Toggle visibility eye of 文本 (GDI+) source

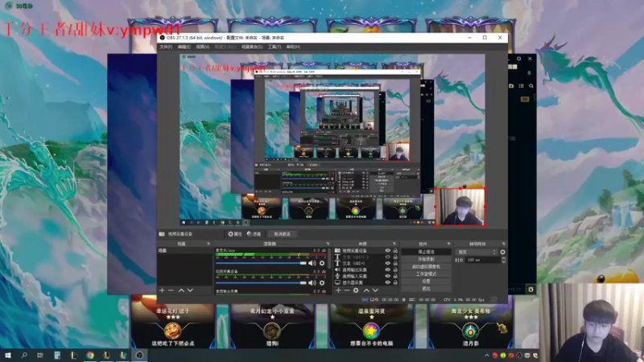[387, 263]
